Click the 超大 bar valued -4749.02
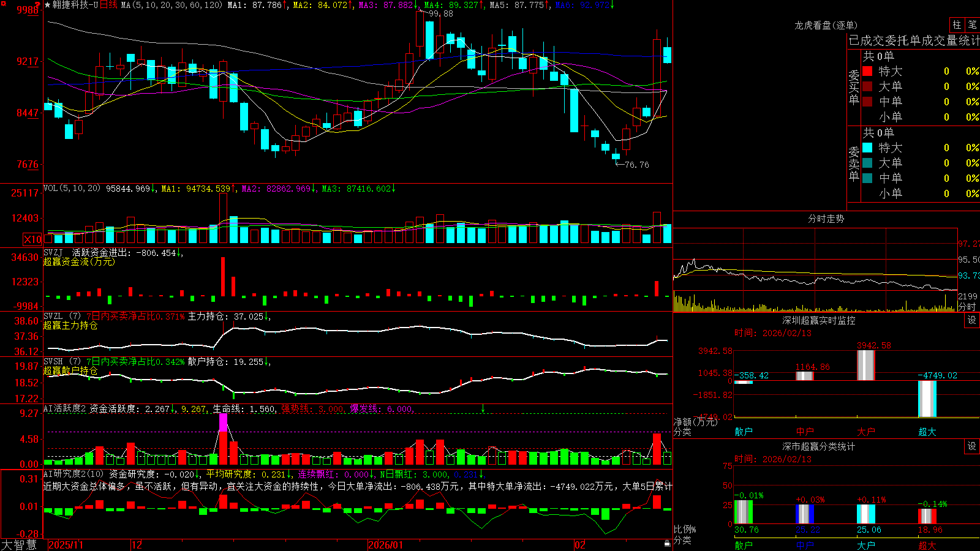The image size is (980, 551). pyautogui.click(x=927, y=399)
